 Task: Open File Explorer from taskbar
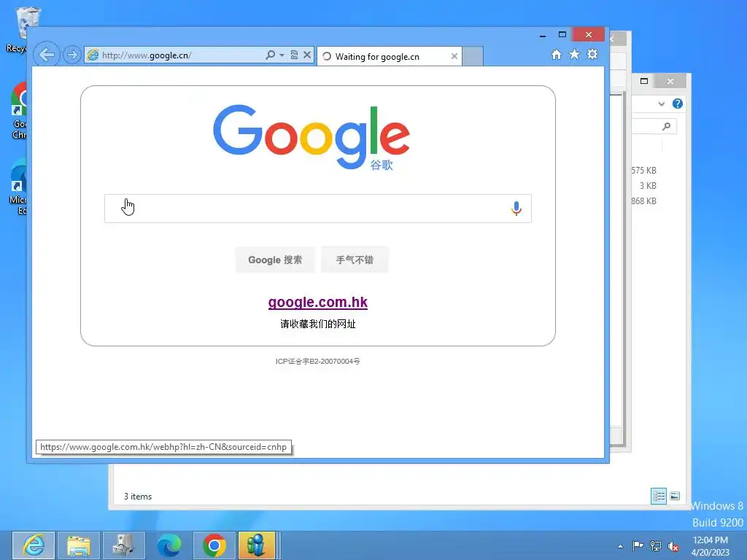(79, 545)
